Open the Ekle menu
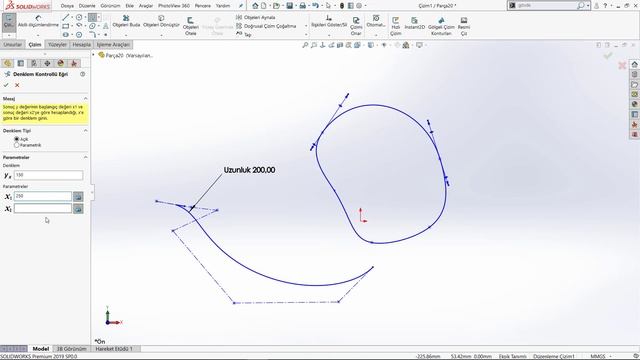The image size is (640, 360). click(129, 6)
